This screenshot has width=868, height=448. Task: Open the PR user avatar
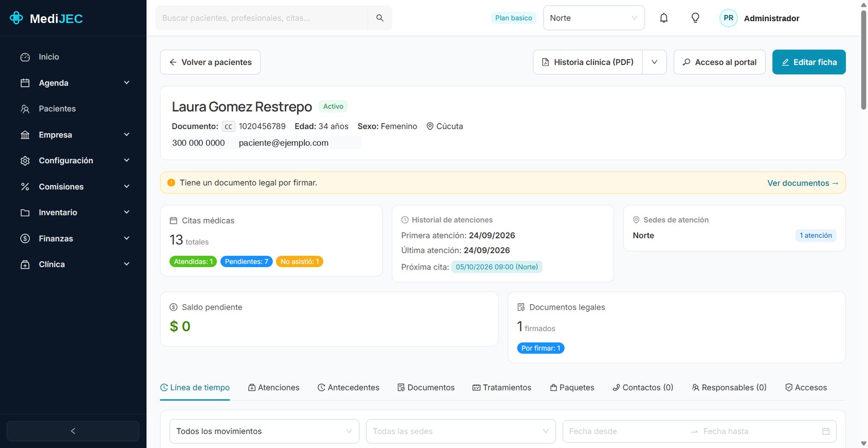728,18
